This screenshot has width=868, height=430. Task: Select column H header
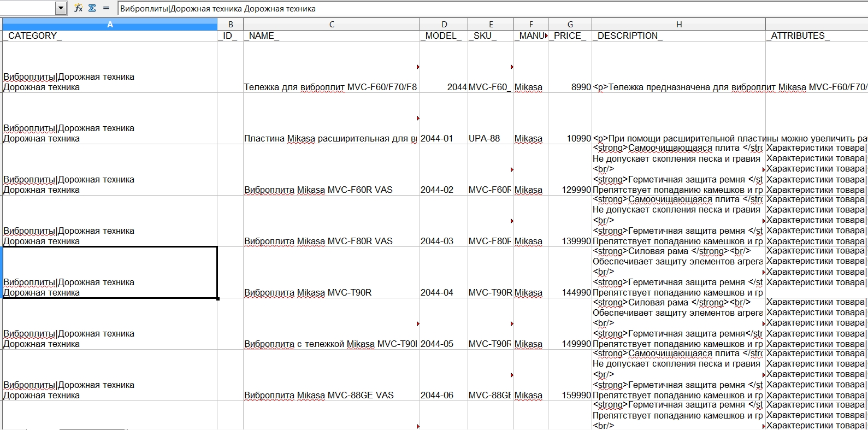point(679,25)
